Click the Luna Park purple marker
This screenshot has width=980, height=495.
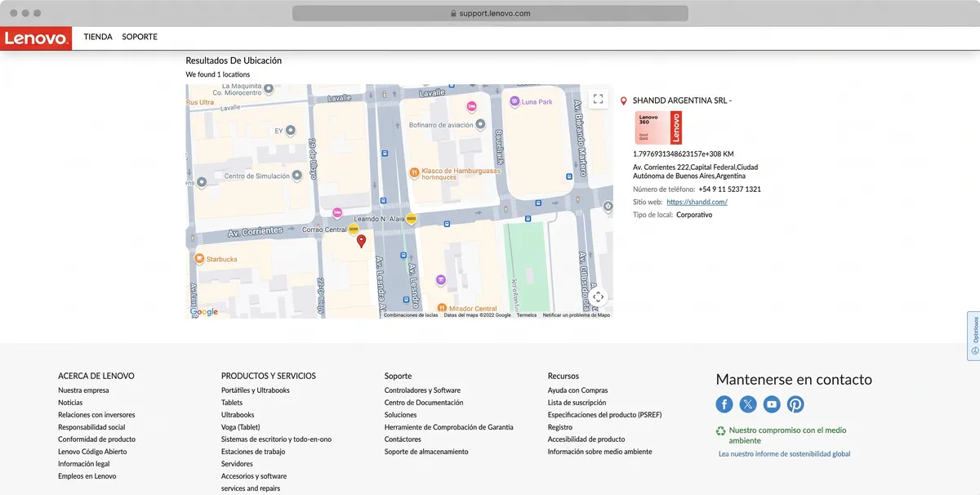click(x=514, y=101)
